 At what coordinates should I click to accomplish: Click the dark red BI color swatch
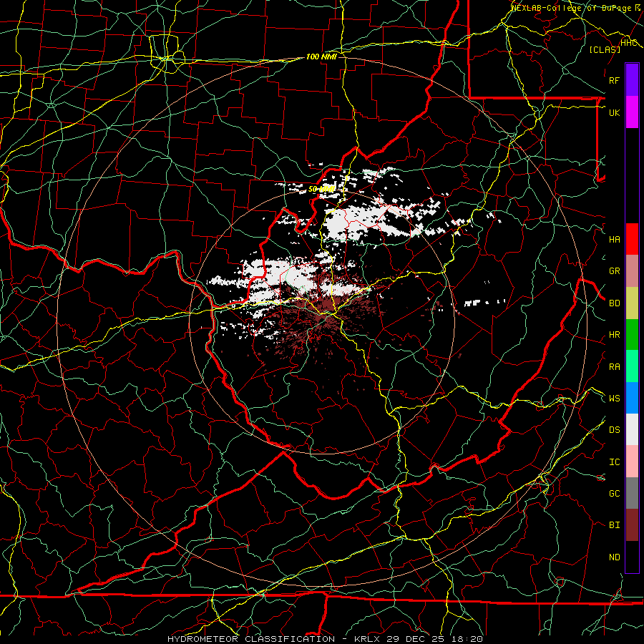click(632, 525)
